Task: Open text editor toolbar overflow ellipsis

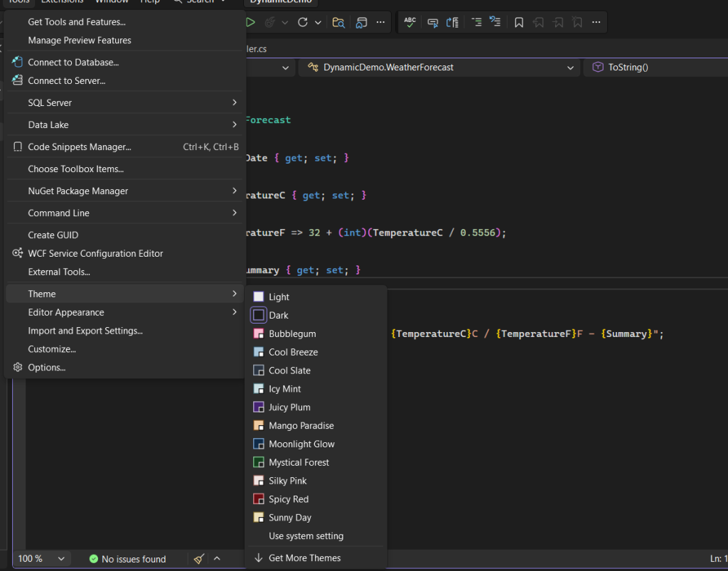Action: 596,22
